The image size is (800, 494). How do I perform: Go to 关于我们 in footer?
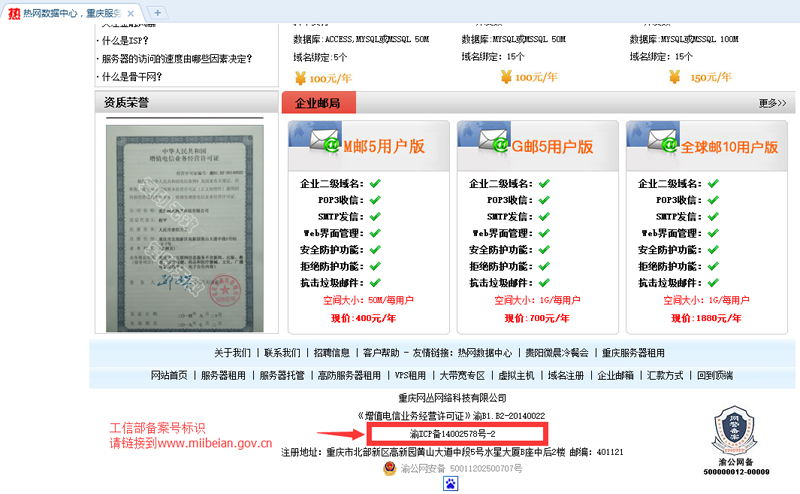pyautogui.click(x=232, y=353)
